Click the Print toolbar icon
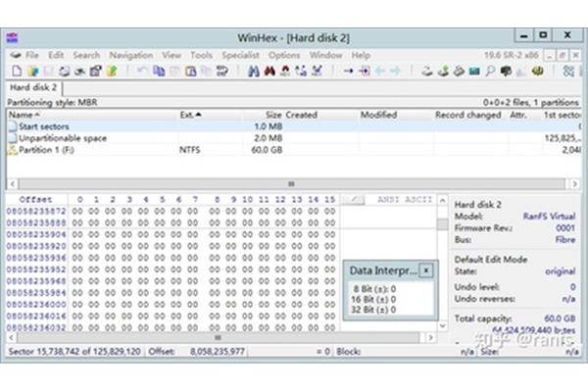Screen dimensions: 588x392 [64, 71]
